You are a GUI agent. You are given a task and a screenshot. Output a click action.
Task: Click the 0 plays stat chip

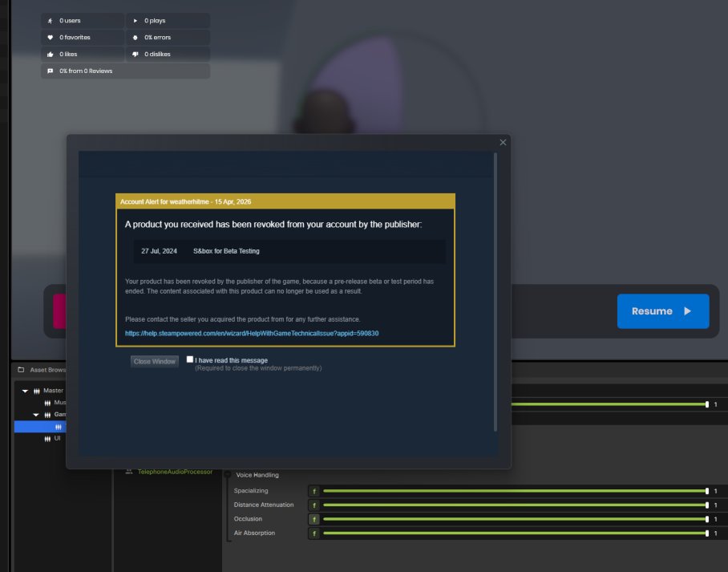coord(168,20)
